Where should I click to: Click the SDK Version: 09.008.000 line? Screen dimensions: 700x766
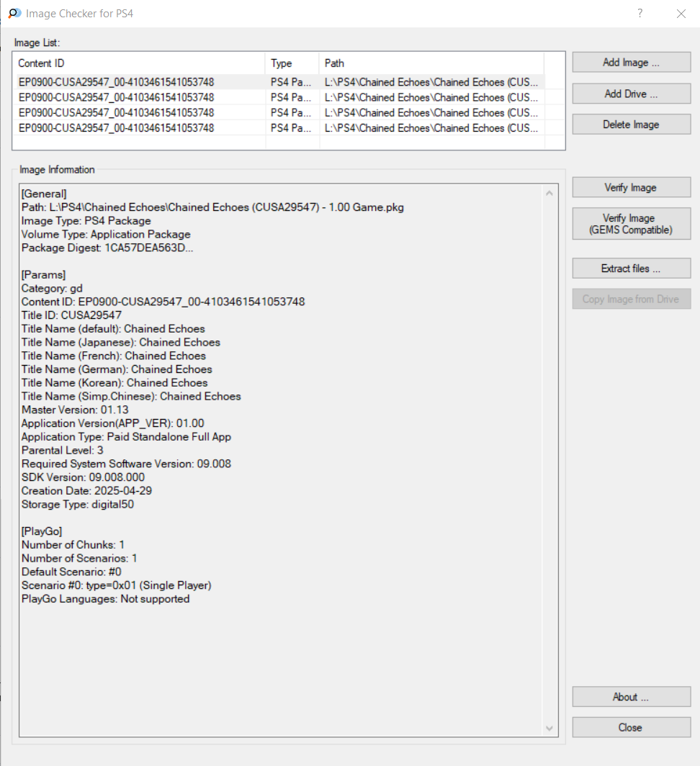point(83,477)
